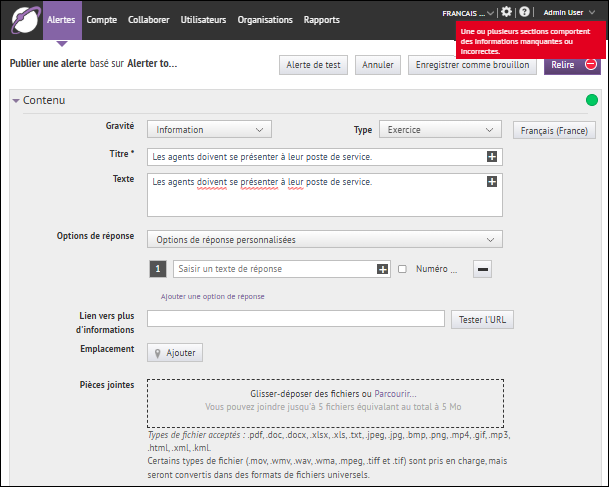Click plus icon in Titre field

coord(492,157)
